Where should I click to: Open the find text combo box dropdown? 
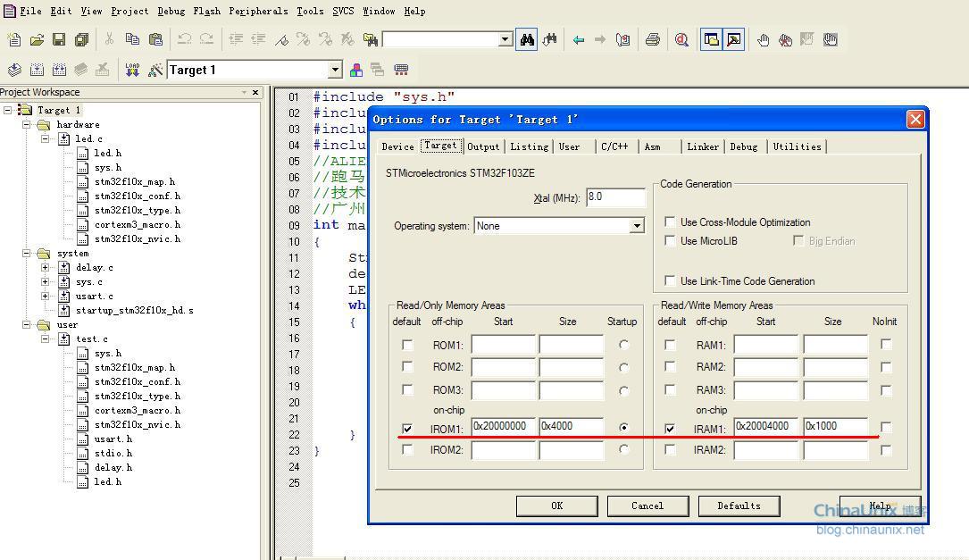click(505, 39)
